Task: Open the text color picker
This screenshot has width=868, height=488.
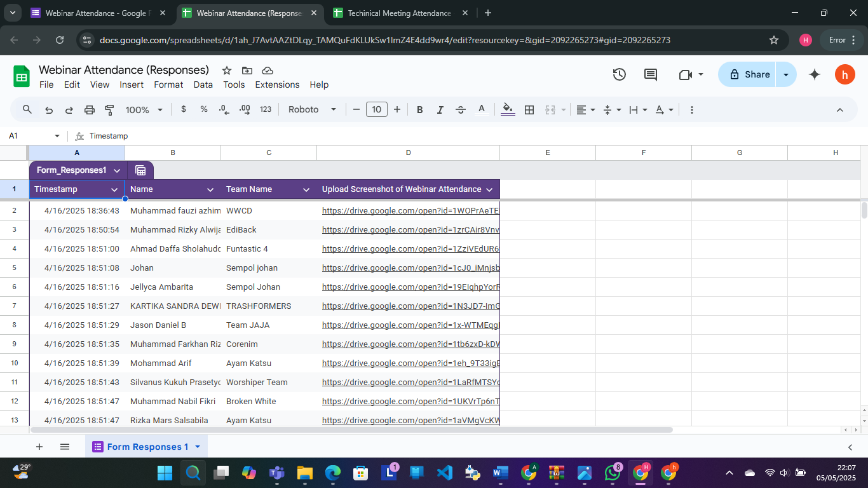Action: pyautogui.click(x=482, y=109)
